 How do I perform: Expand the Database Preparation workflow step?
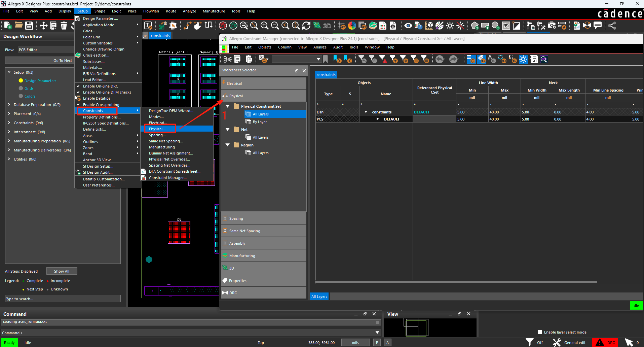(9, 105)
